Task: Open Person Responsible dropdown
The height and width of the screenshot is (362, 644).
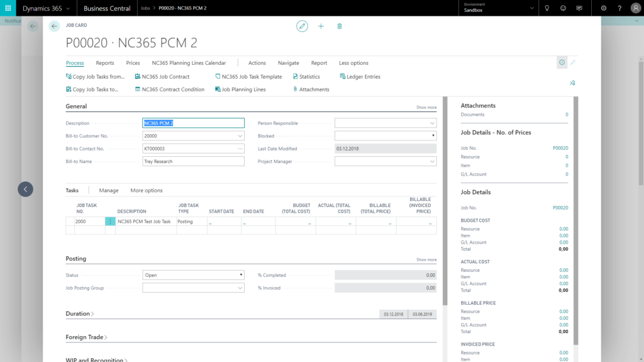Action: point(432,123)
